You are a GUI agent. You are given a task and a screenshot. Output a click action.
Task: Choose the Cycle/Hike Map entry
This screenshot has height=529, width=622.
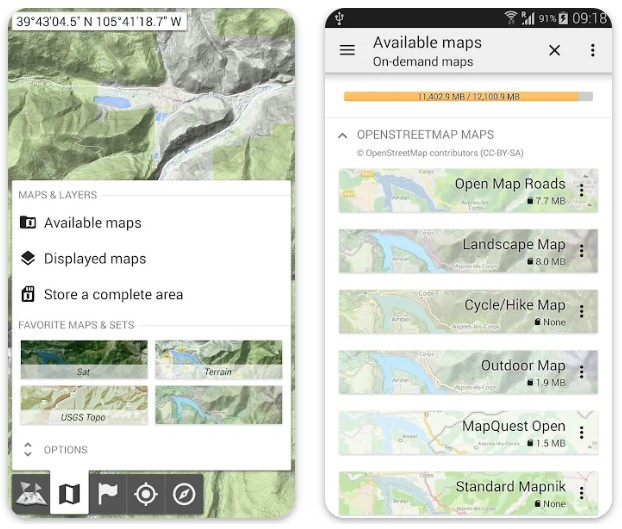(468, 312)
